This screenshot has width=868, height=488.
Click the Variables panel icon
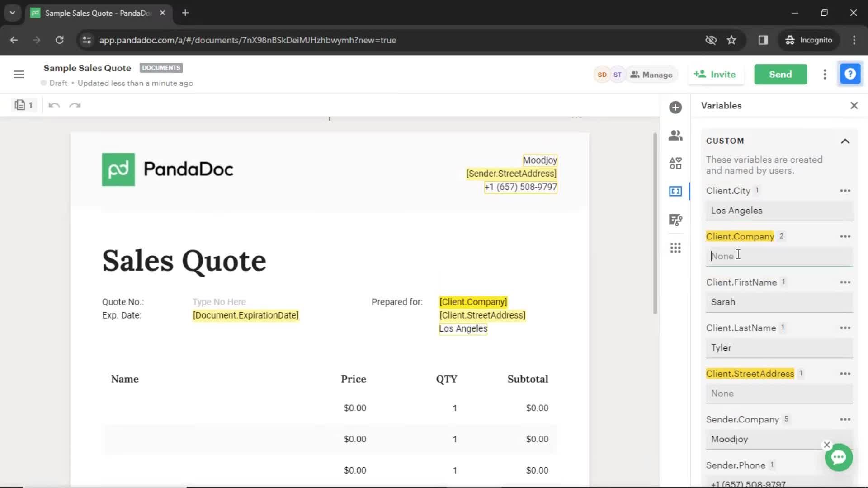click(675, 191)
